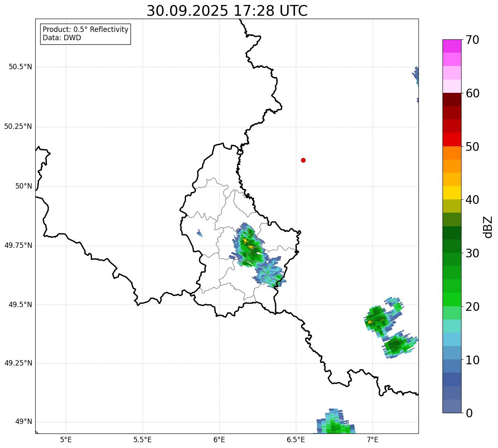Click the 50°N latitude tick label
This screenshot has height=448, width=498.
click(24, 186)
